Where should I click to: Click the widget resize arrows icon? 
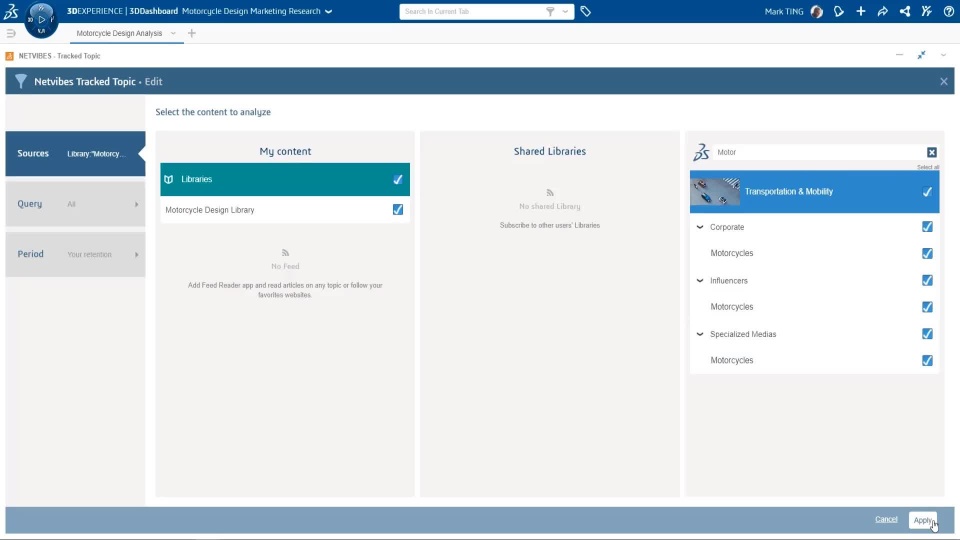[921, 55]
